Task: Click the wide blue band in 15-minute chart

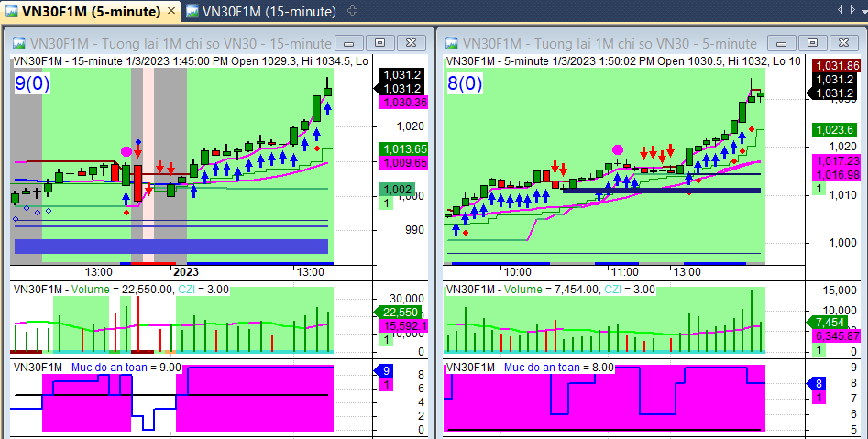Action: point(171,247)
